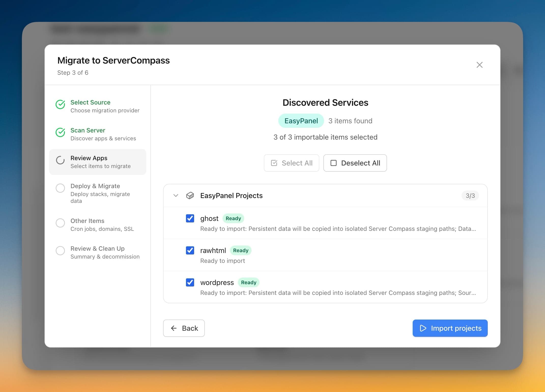Click the package box icon beside EasyPanel Projects
The width and height of the screenshot is (545, 392).
(x=190, y=195)
